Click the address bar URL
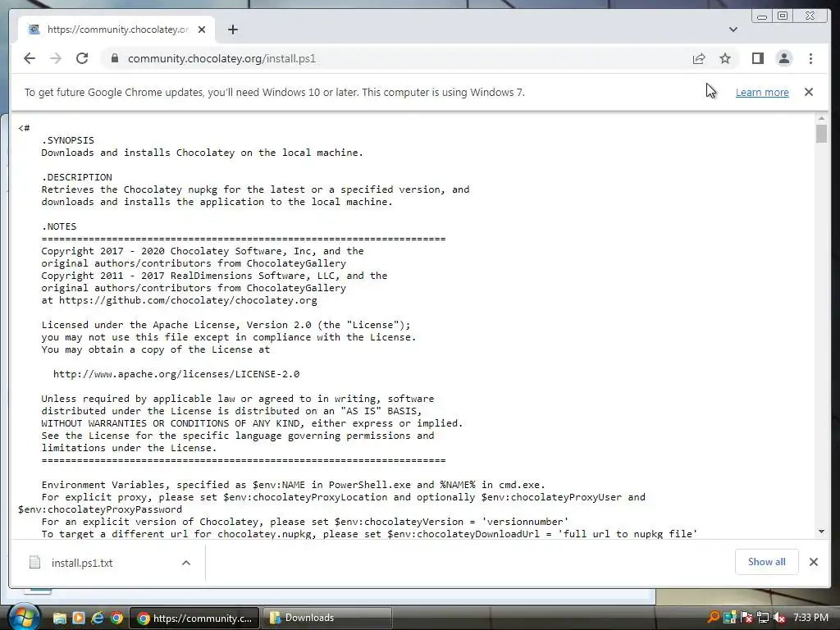The width and height of the screenshot is (840, 630). coord(221,58)
